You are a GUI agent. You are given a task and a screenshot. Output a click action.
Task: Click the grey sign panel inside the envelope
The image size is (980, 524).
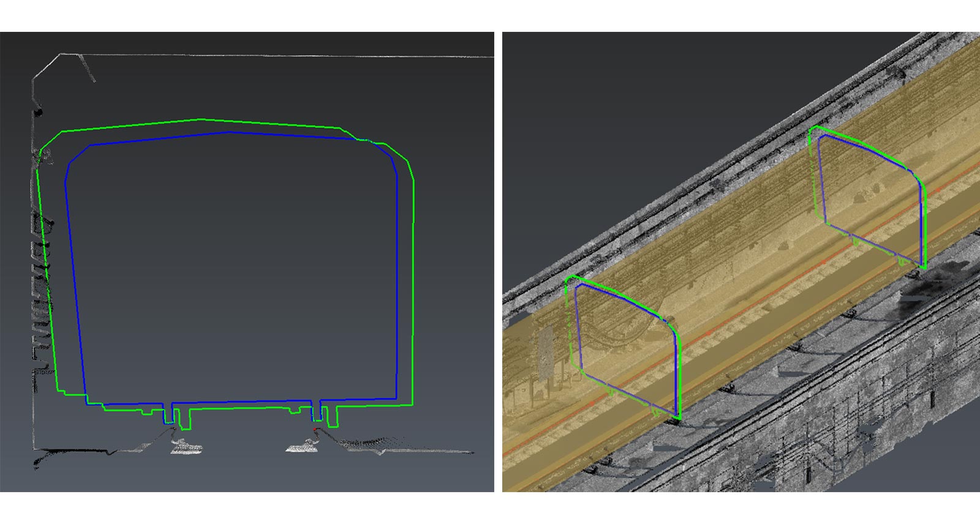point(546,352)
